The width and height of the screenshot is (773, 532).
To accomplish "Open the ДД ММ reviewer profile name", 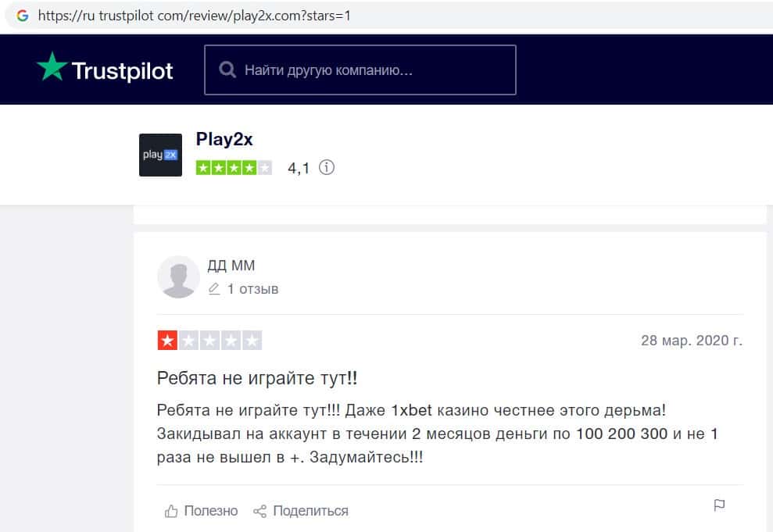I will click(x=231, y=266).
